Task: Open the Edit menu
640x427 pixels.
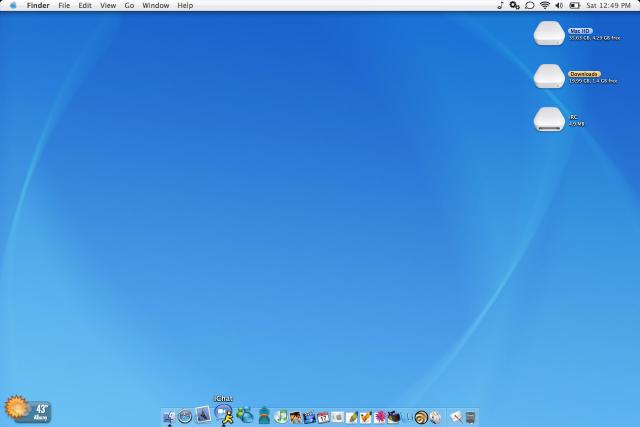Action: pyautogui.click(x=85, y=5)
